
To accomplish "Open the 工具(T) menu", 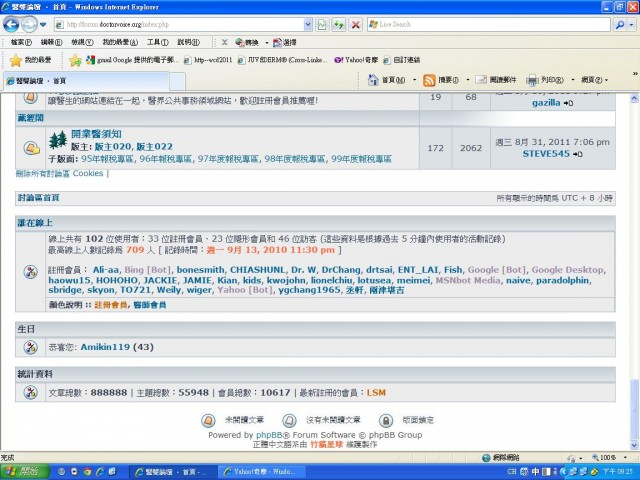I will [158, 42].
